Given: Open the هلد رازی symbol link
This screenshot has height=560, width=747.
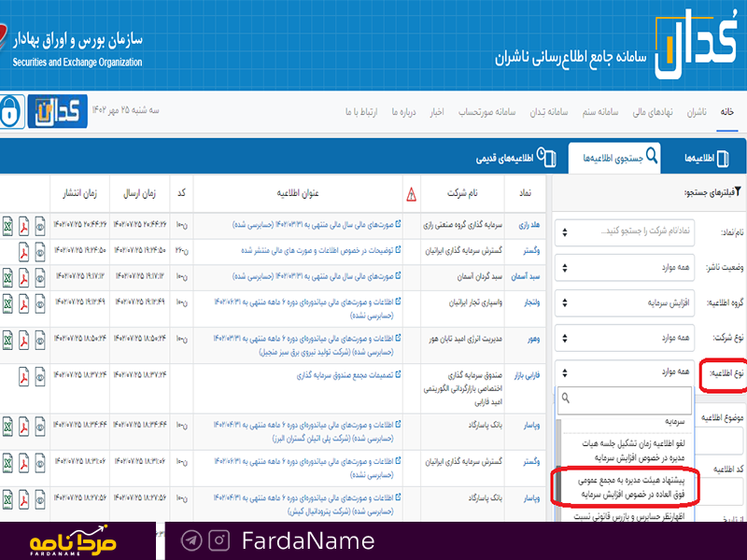Looking at the screenshot, I should tap(529, 225).
